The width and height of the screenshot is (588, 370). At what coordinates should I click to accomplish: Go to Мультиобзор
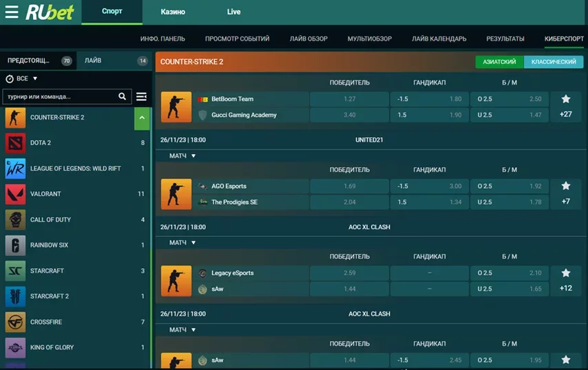369,39
